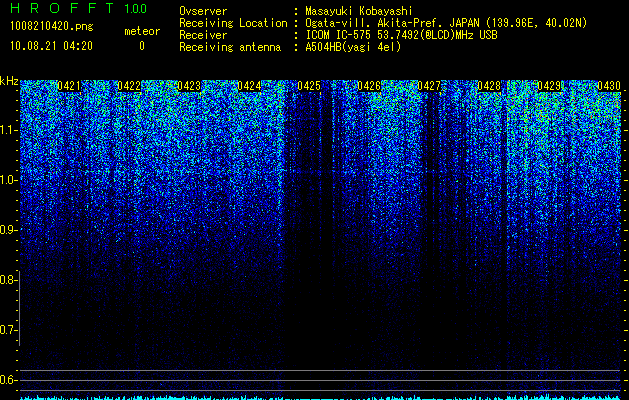Click the 0.6 frequency axis label
The image size is (629, 400).
(x=9, y=380)
